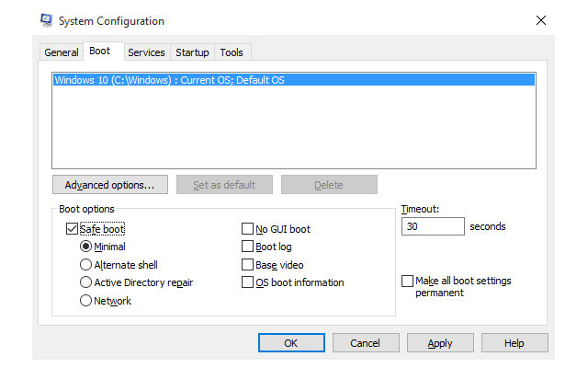Switch to the General tab
This screenshot has height=368, width=588.
click(62, 52)
